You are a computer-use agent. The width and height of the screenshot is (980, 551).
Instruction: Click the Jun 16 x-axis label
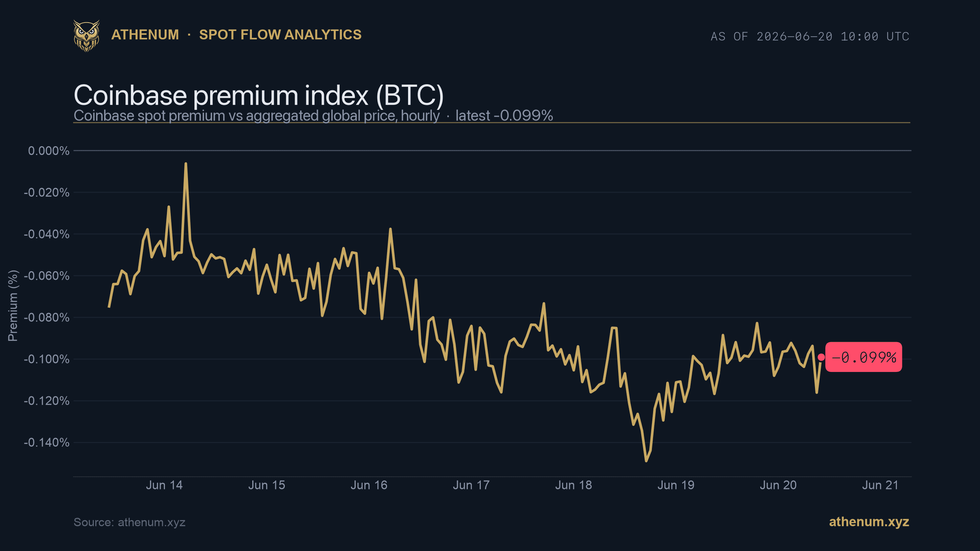(x=369, y=485)
